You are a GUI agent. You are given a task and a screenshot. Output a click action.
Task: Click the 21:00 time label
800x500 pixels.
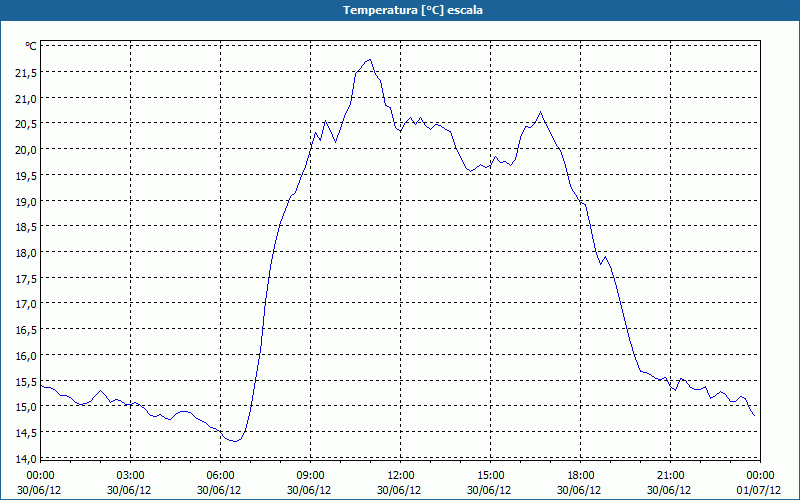pyautogui.click(x=670, y=476)
